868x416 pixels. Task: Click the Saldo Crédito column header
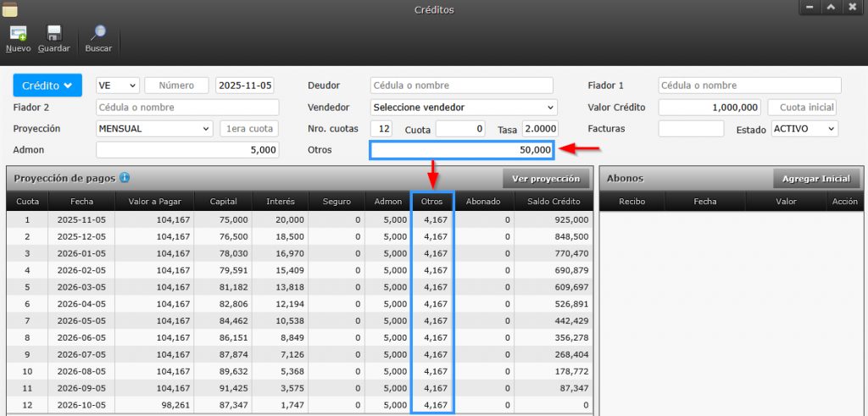[x=551, y=202]
